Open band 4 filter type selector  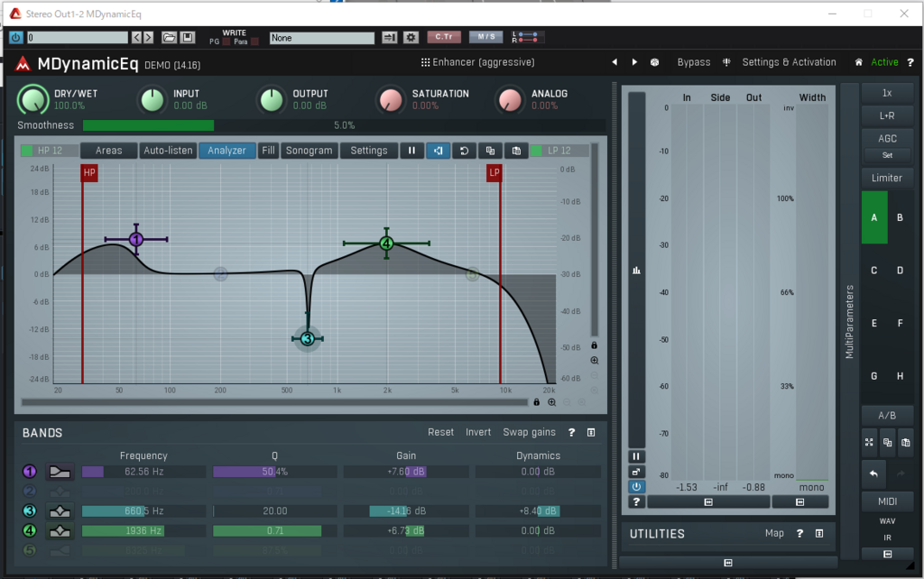(x=60, y=530)
